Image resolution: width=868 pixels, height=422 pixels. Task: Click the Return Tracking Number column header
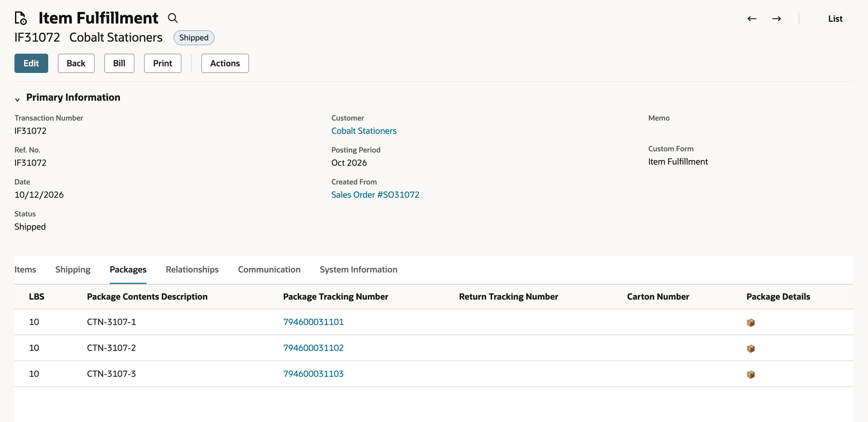click(x=508, y=297)
